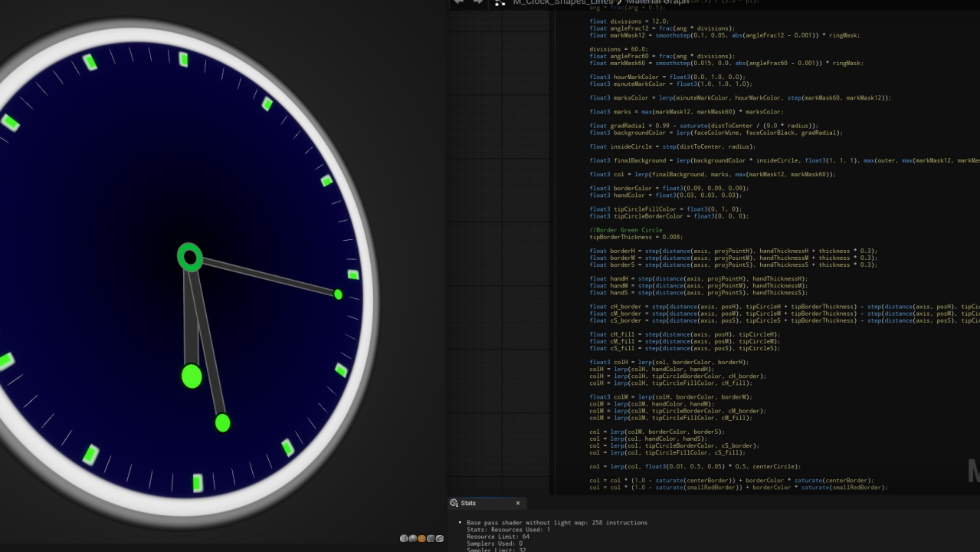The height and width of the screenshot is (552, 980).
Task: Toggle the highlighted plane preview mesh
Action: pyautogui.click(x=421, y=538)
